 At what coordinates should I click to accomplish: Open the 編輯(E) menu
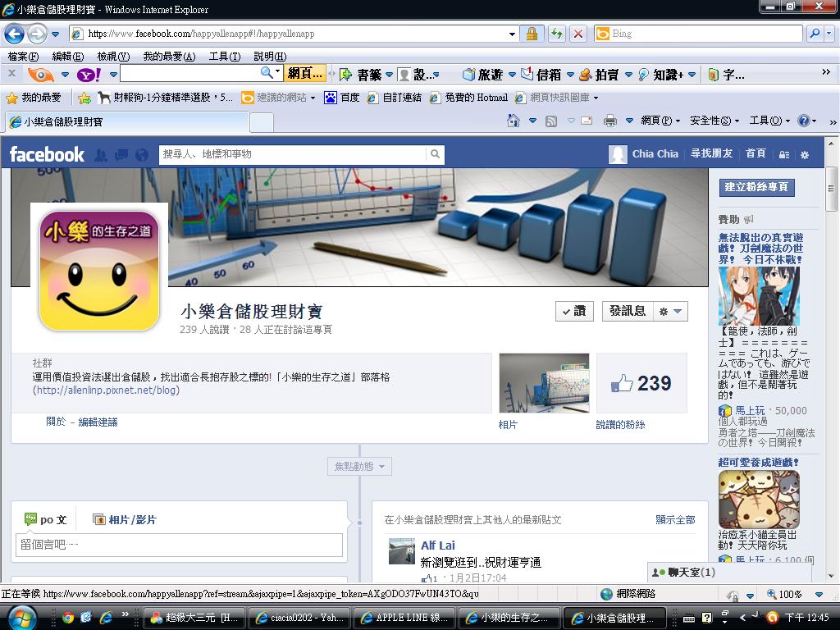(x=67, y=57)
